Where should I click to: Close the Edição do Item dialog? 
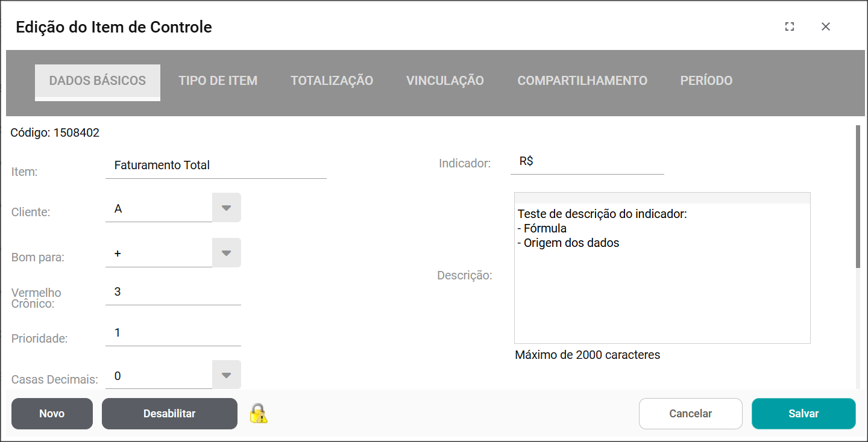click(826, 26)
